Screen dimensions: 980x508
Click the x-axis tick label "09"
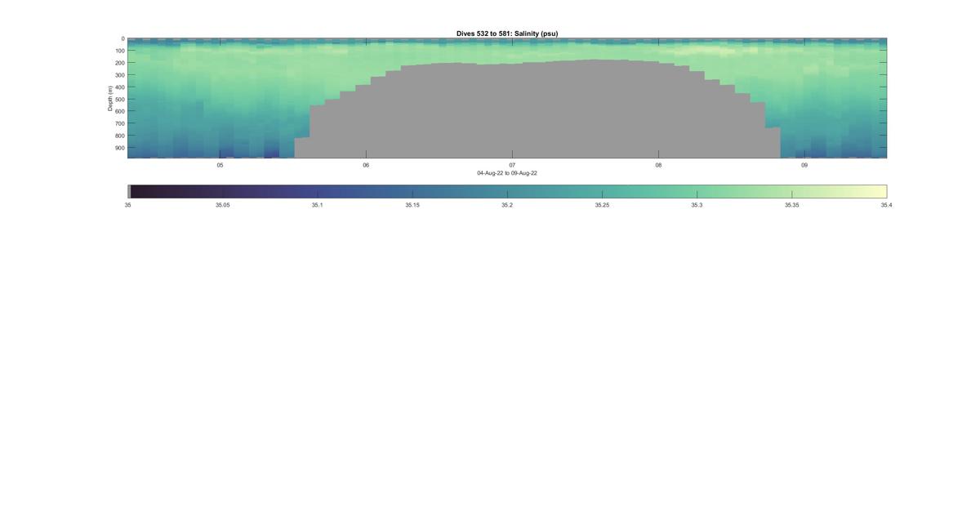(804, 165)
